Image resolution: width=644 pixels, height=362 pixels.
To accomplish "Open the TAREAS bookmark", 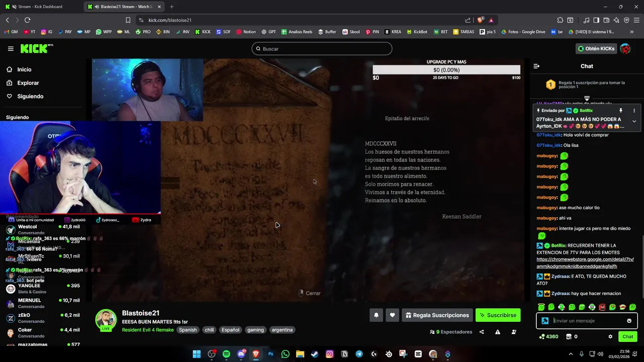I will click(x=463, y=32).
